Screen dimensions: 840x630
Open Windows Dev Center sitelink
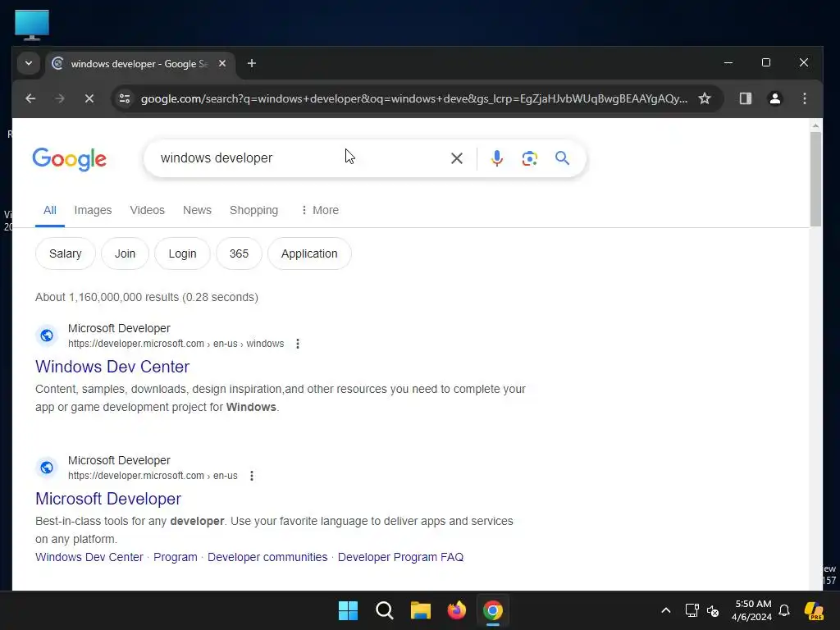tap(89, 557)
